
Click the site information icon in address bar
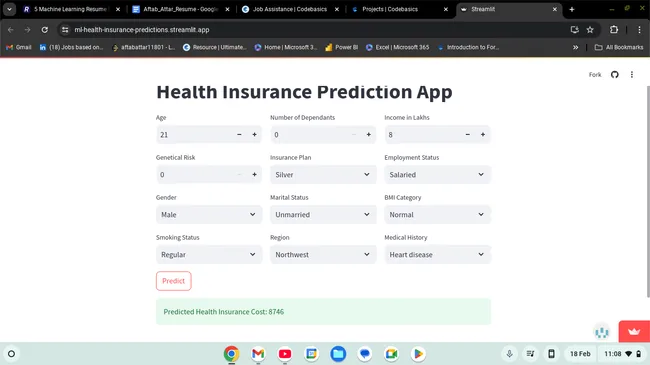click(65, 30)
